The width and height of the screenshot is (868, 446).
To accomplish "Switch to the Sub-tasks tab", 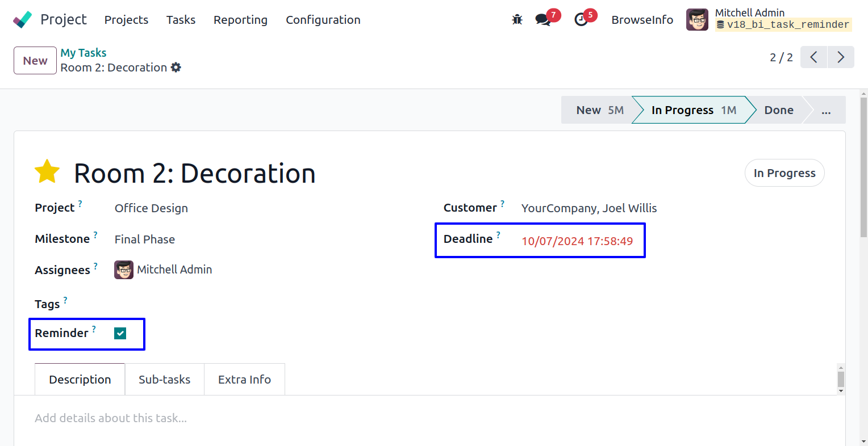I will [164, 380].
